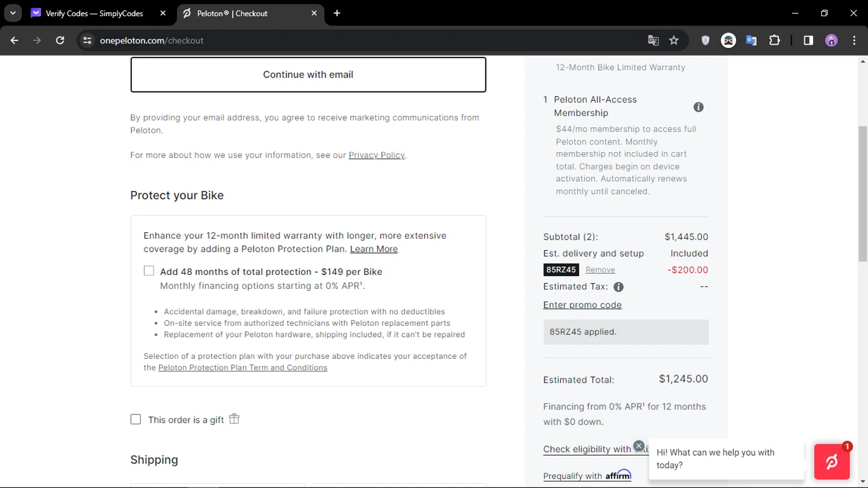Click the scrollbar up arrow
This screenshot has width=868, height=488.
863,61
